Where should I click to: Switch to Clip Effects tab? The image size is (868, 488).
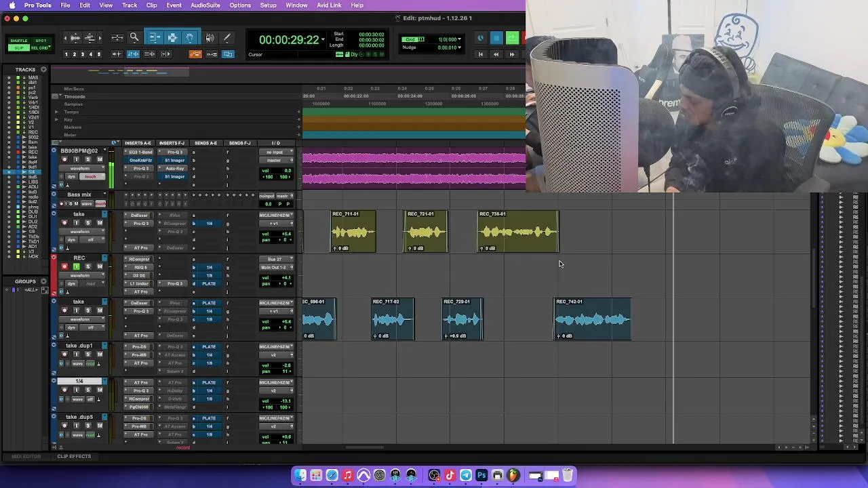tap(74, 456)
